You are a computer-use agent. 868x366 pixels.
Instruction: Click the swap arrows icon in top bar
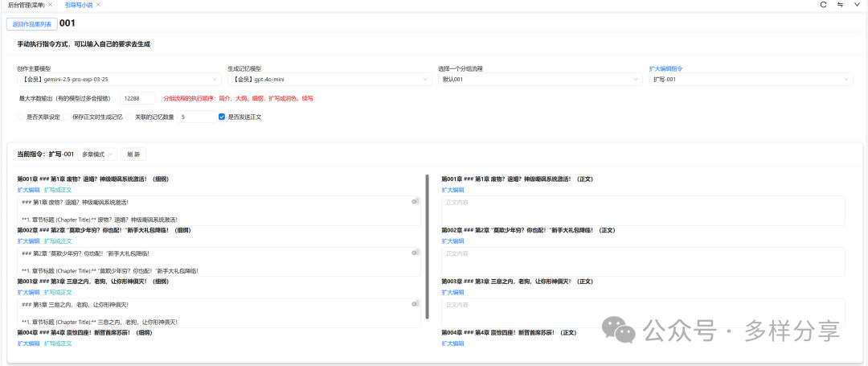(841, 5)
